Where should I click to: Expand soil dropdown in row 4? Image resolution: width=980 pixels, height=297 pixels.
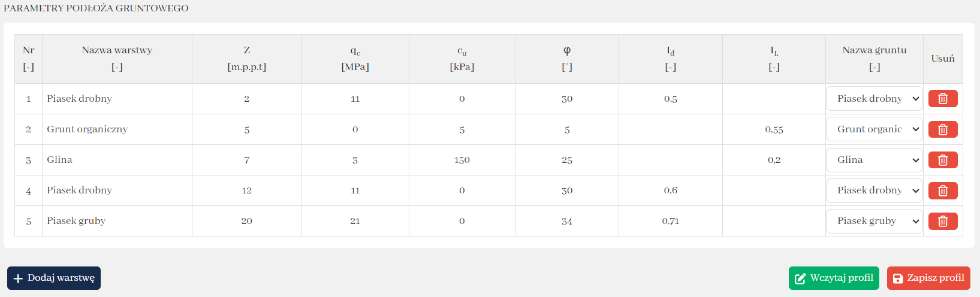pos(874,190)
